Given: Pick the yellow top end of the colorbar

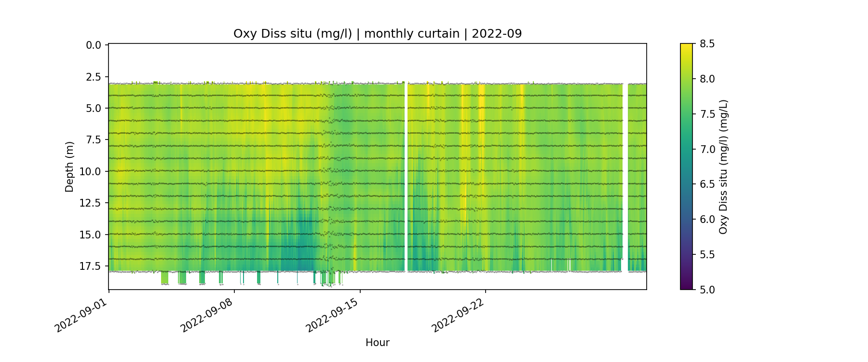Looking at the screenshot, I should pyautogui.click(x=686, y=47).
